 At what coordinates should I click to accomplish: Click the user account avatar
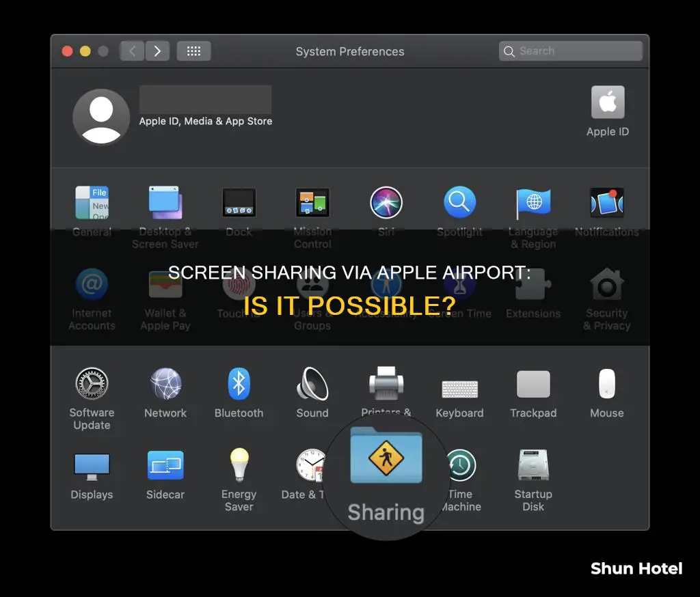coord(101,117)
